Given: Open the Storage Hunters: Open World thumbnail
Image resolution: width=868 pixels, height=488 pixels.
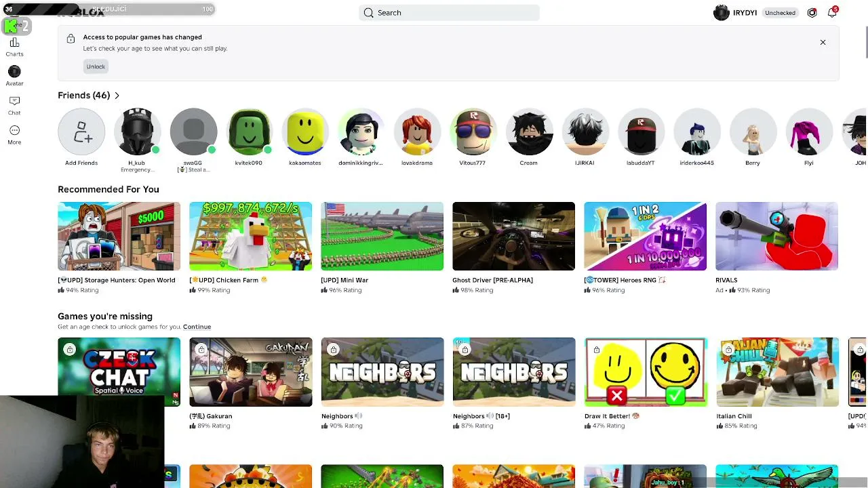Looking at the screenshot, I should pyautogui.click(x=119, y=236).
